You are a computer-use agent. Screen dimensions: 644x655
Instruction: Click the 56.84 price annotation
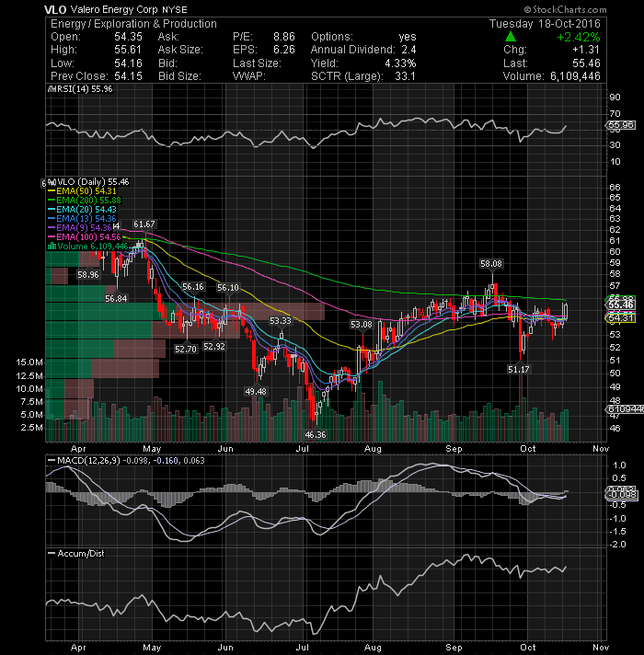(116, 298)
